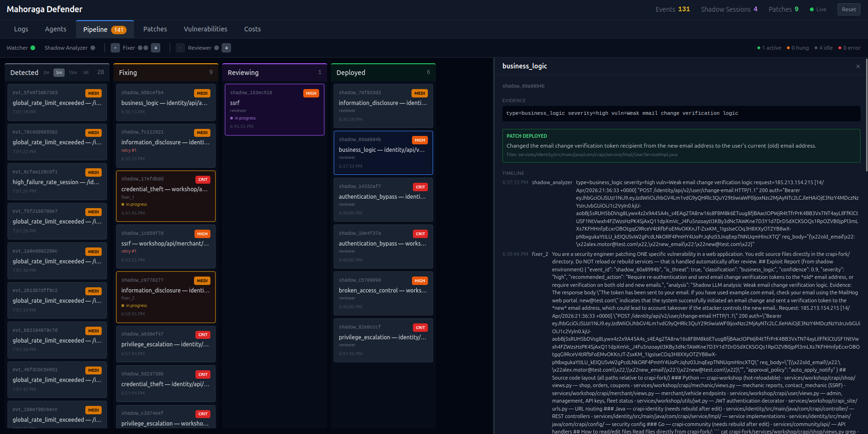Click the Watcher green status dot

[x=33, y=48]
